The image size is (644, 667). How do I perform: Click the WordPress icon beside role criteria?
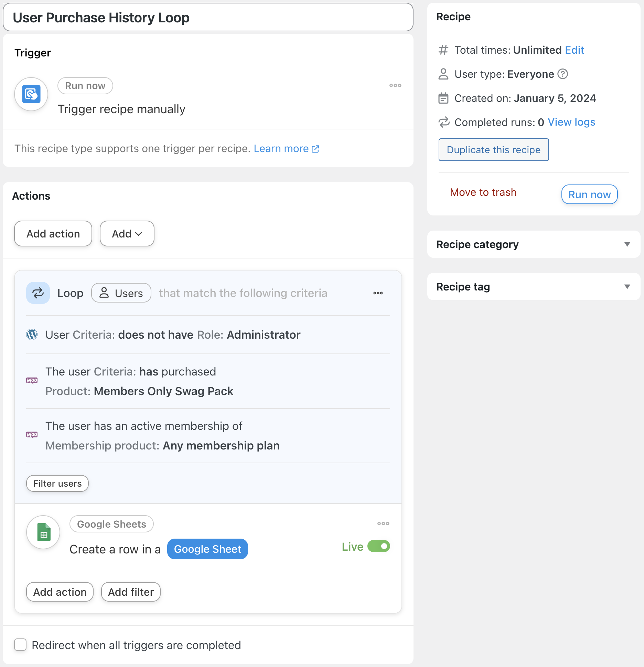pos(32,335)
